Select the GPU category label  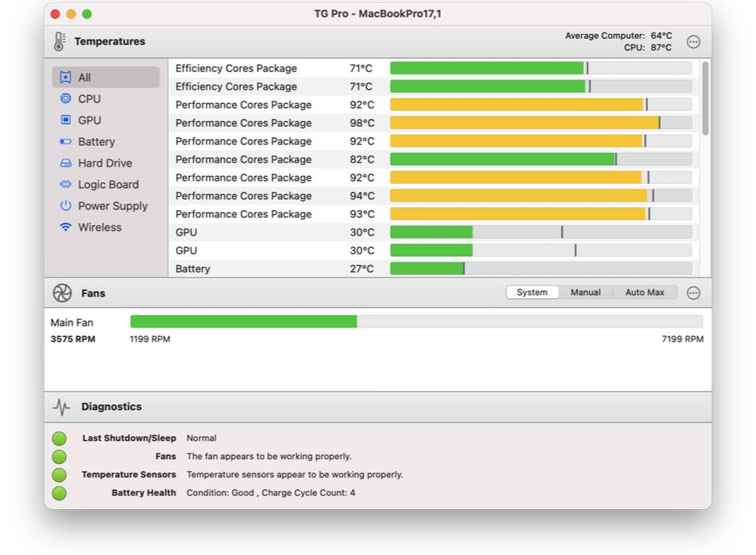[90, 120]
